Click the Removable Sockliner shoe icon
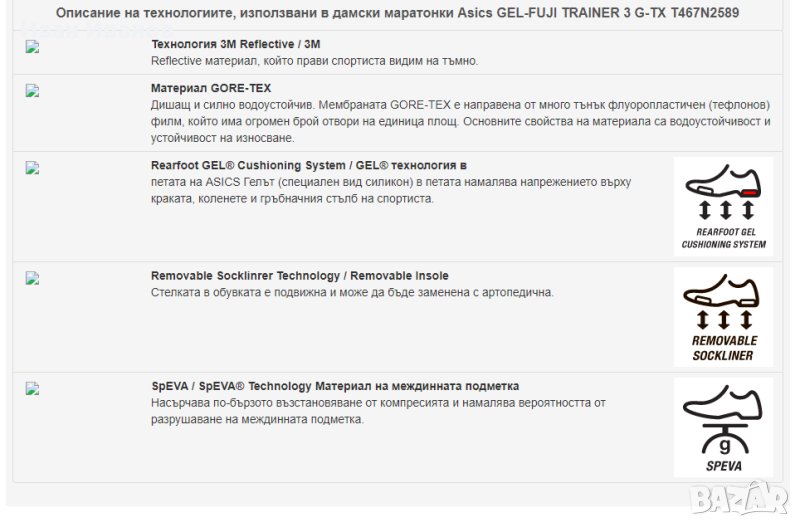The image size is (800, 527). 723,316
